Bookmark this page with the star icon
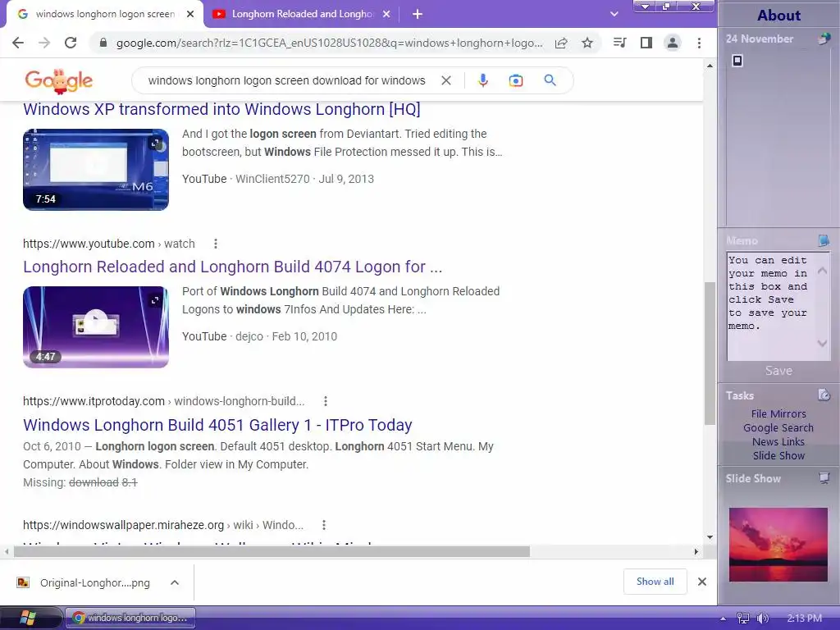Screen dimensions: 840x630 click(x=587, y=43)
